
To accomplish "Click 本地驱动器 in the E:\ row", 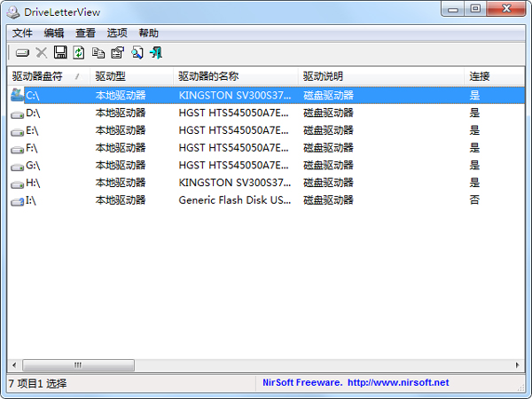I will coord(121,130).
